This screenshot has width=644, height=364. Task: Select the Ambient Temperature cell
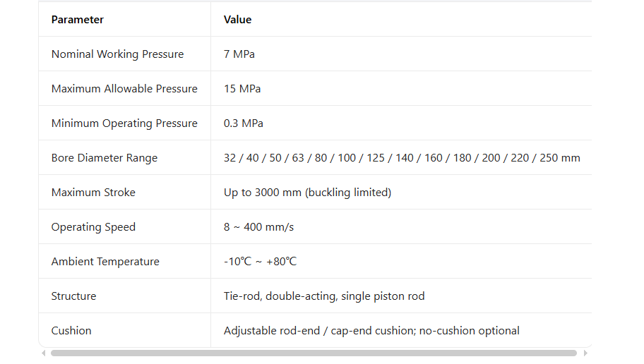(x=105, y=262)
